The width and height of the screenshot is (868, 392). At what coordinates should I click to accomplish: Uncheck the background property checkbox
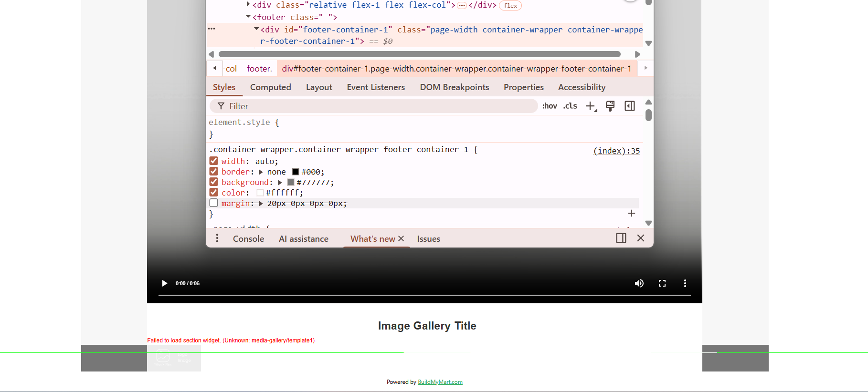[x=214, y=182]
